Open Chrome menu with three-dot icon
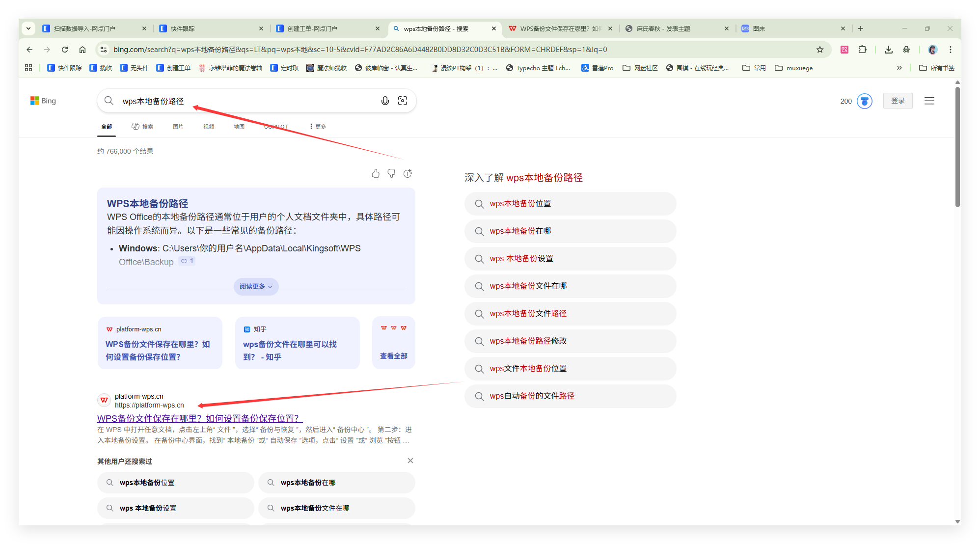 tap(951, 50)
